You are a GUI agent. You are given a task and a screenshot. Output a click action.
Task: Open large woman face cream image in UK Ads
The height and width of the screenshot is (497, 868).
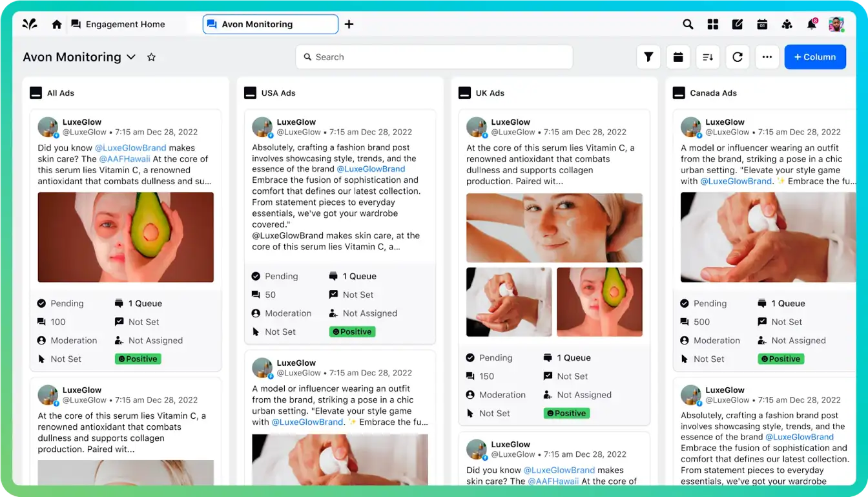[x=554, y=227]
